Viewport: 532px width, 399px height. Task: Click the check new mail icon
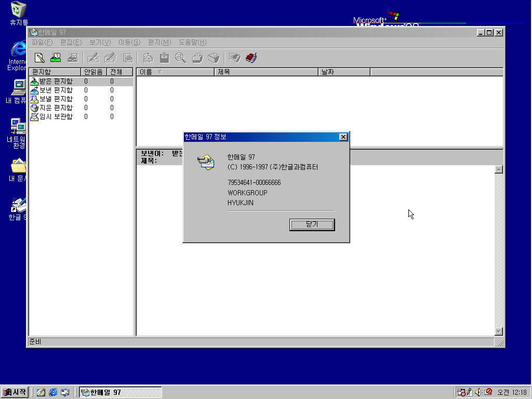point(56,58)
